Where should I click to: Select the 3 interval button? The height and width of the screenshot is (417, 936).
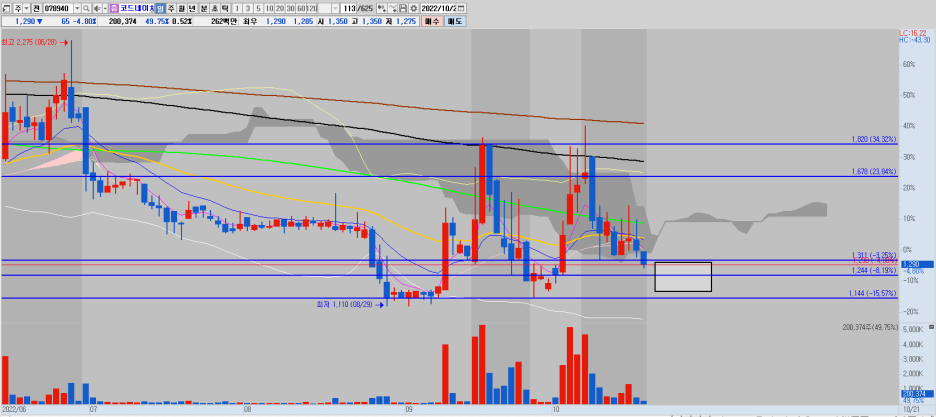click(248, 8)
